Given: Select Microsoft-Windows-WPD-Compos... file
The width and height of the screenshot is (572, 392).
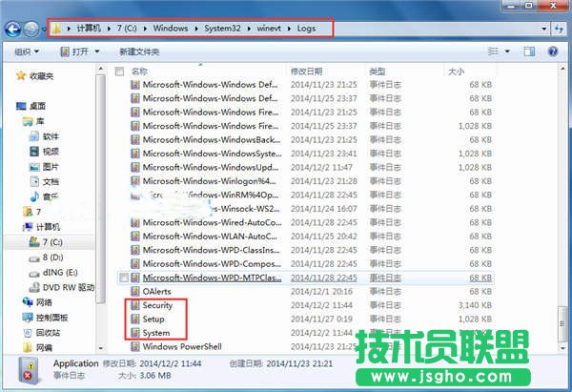Looking at the screenshot, I should click(212, 264).
